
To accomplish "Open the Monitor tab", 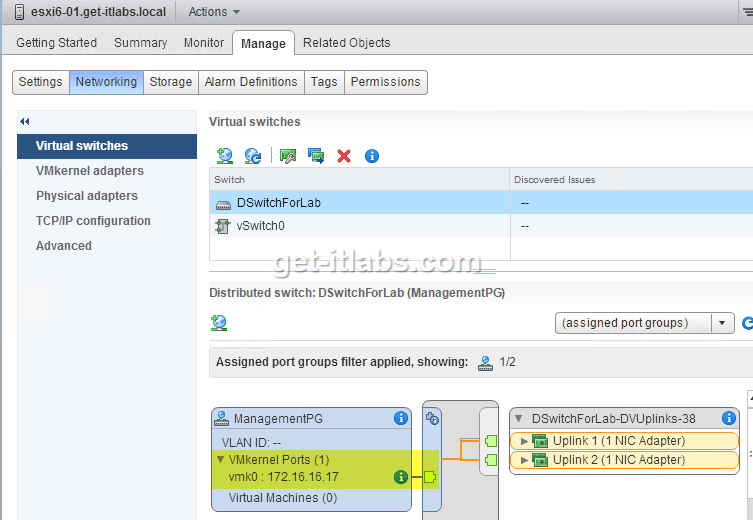I will [x=204, y=43].
